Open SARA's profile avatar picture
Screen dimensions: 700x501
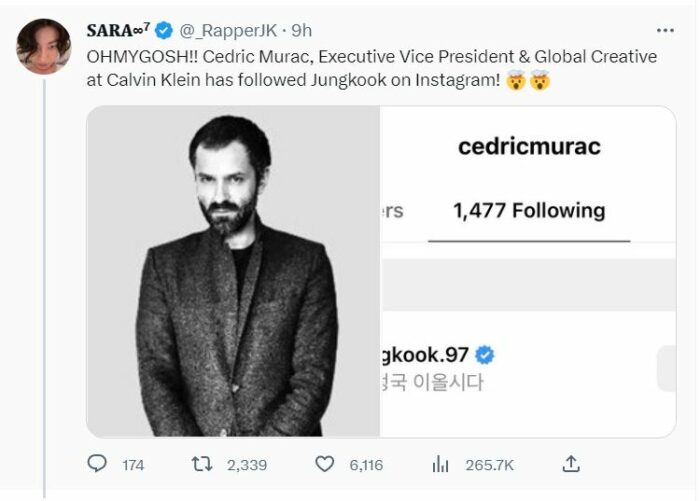[x=44, y=46]
